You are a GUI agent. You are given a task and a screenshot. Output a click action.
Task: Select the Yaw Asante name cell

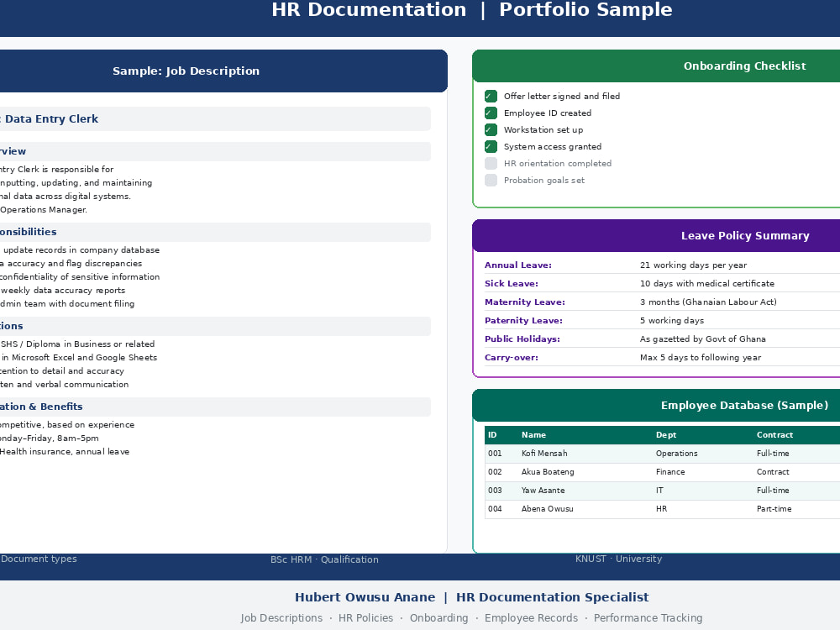tap(543, 491)
